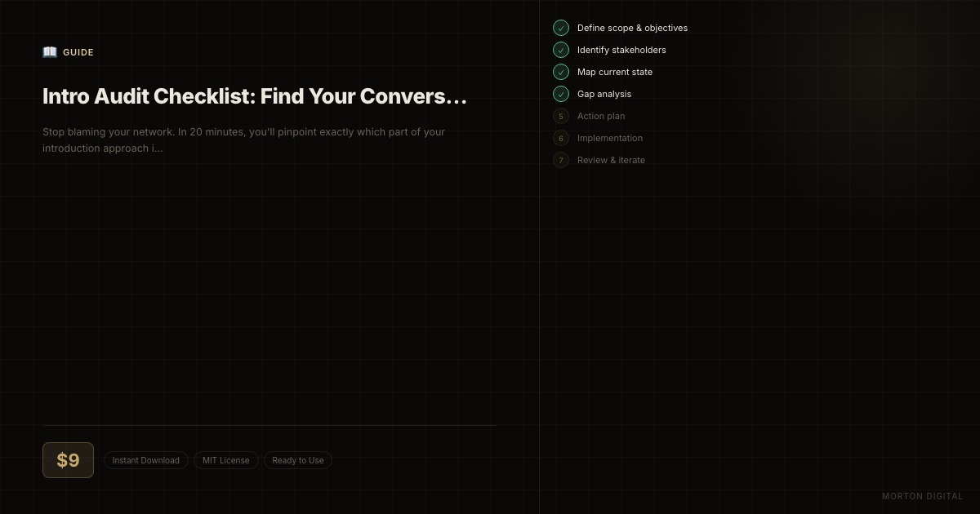The width and height of the screenshot is (980, 514).
Task: Toggle checkmark for Identify stakeholders
Action: point(561,50)
